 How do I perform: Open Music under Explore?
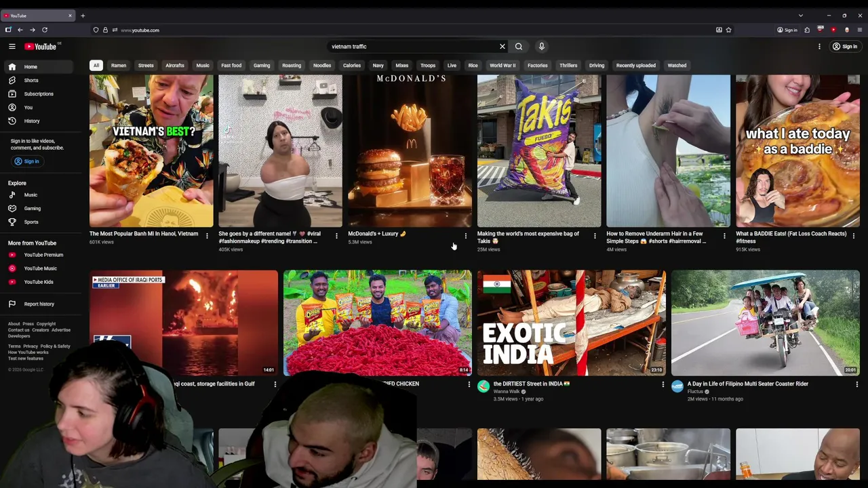point(39,195)
